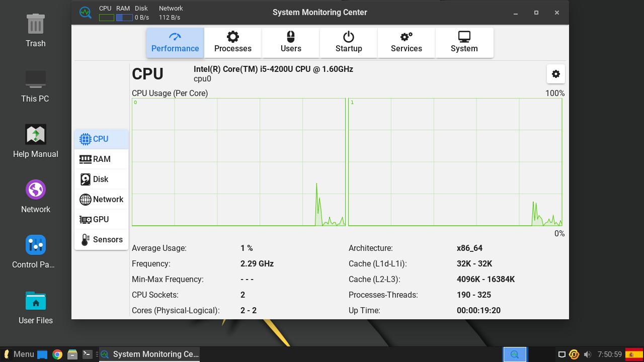Click the Disk speed "0 B/s" in header

pos(142,18)
